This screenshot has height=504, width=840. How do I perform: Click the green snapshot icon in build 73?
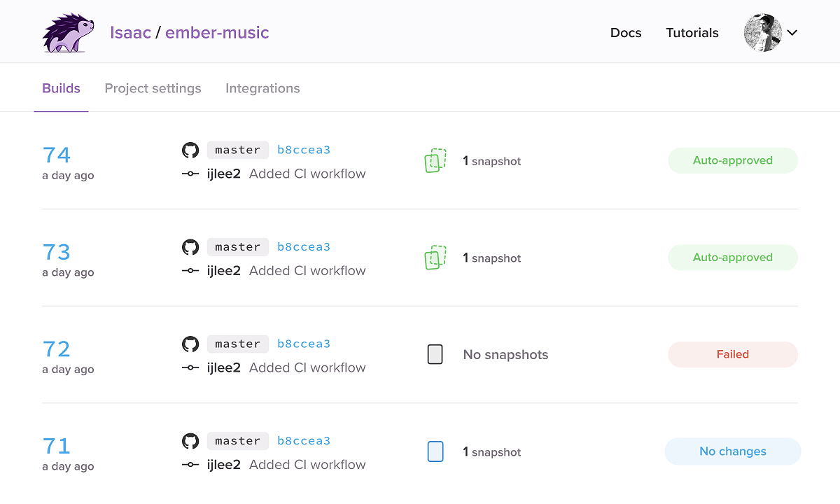tap(435, 258)
